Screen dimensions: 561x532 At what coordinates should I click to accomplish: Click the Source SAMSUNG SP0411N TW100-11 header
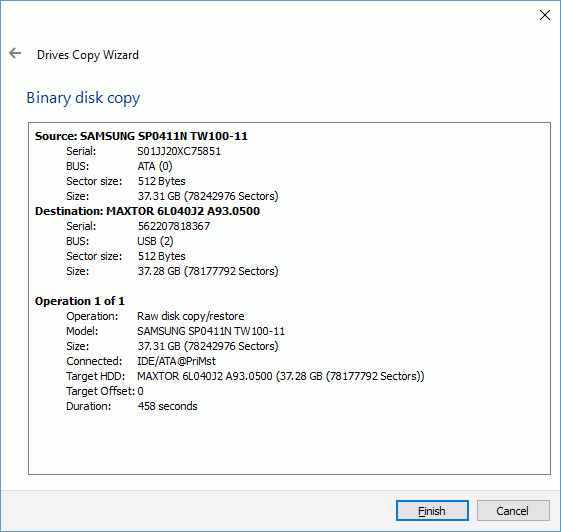tap(141, 136)
